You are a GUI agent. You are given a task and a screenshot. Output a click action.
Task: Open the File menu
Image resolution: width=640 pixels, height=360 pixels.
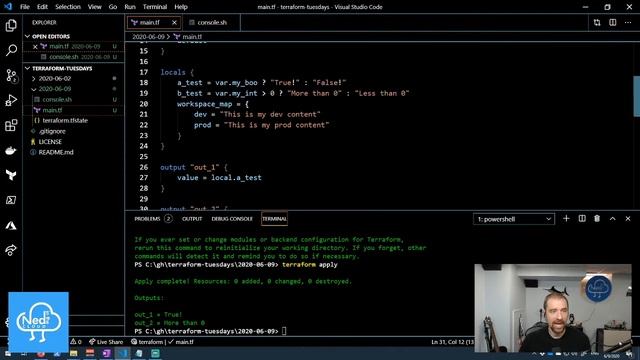coord(24,7)
